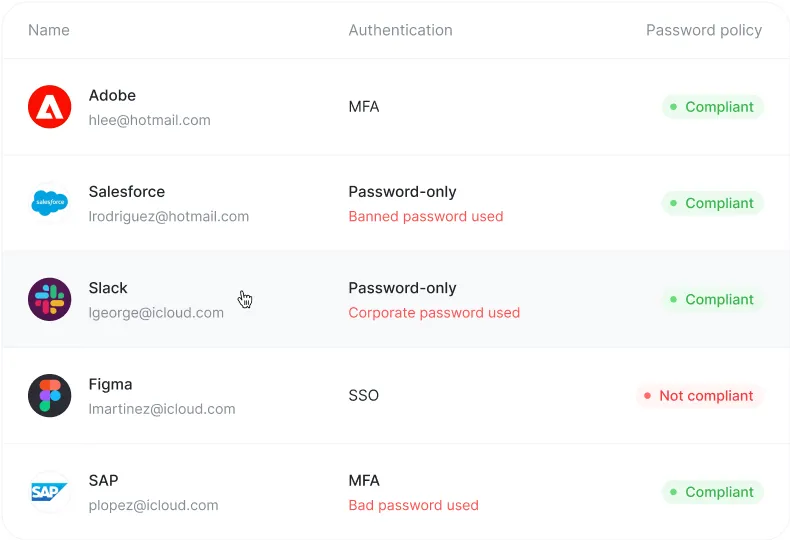Image resolution: width=790 pixels, height=540 pixels.
Task: Click the SSO authentication value for Figma
Action: (363, 395)
